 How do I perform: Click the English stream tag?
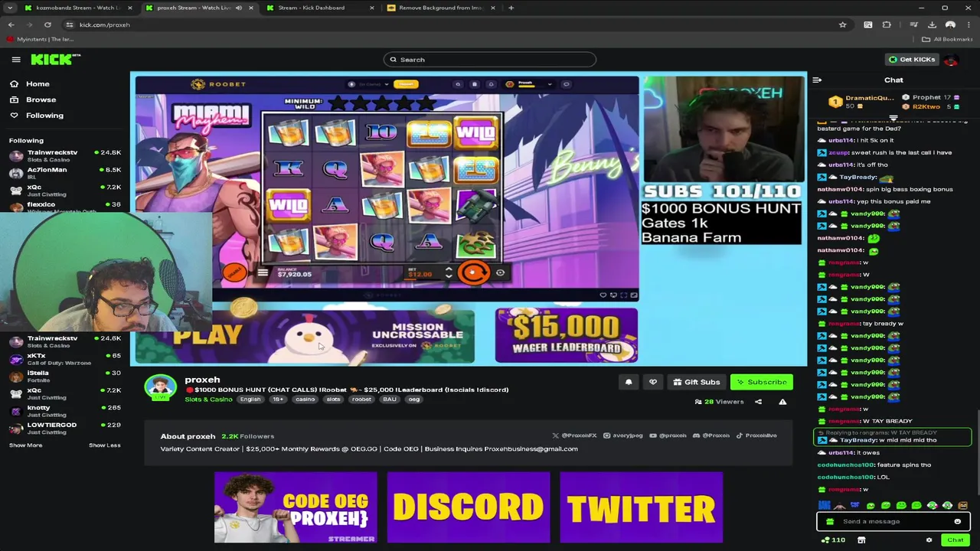click(x=250, y=399)
